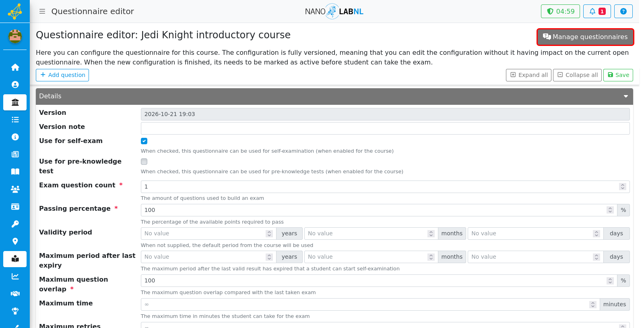Open notifications bell with badge
Screen dimensions: 644x328
pos(597,11)
